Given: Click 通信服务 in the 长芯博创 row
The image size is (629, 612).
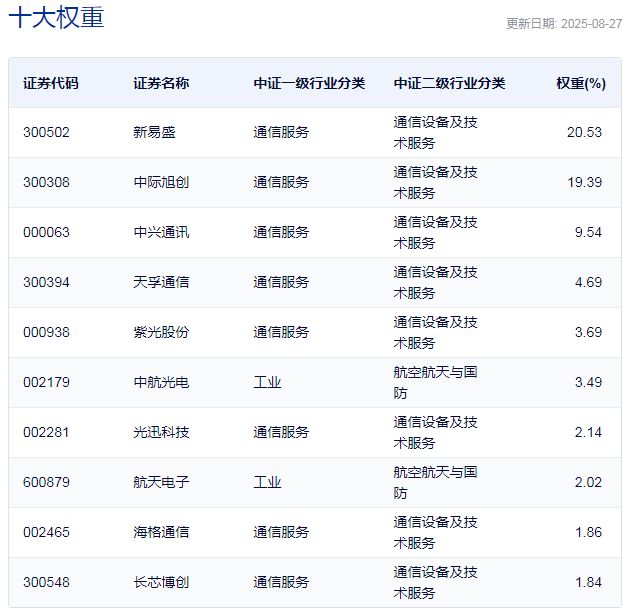Looking at the screenshot, I should pyautogui.click(x=281, y=582).
